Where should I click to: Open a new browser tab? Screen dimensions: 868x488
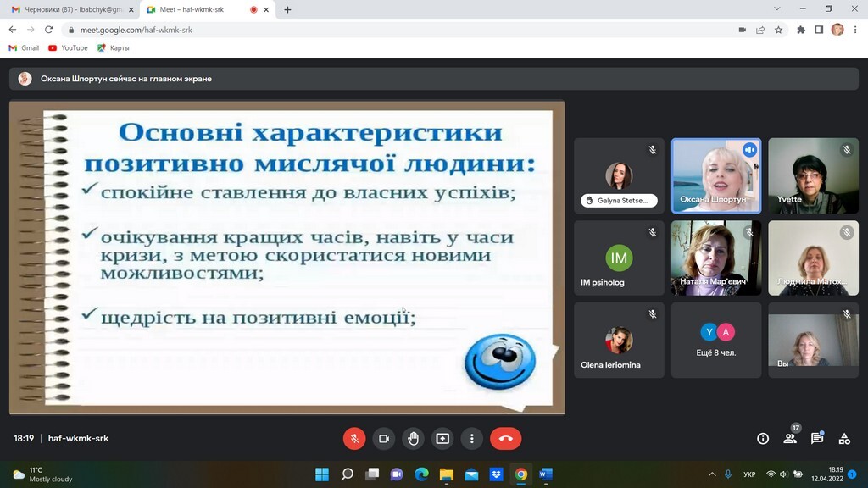(287, 9)
